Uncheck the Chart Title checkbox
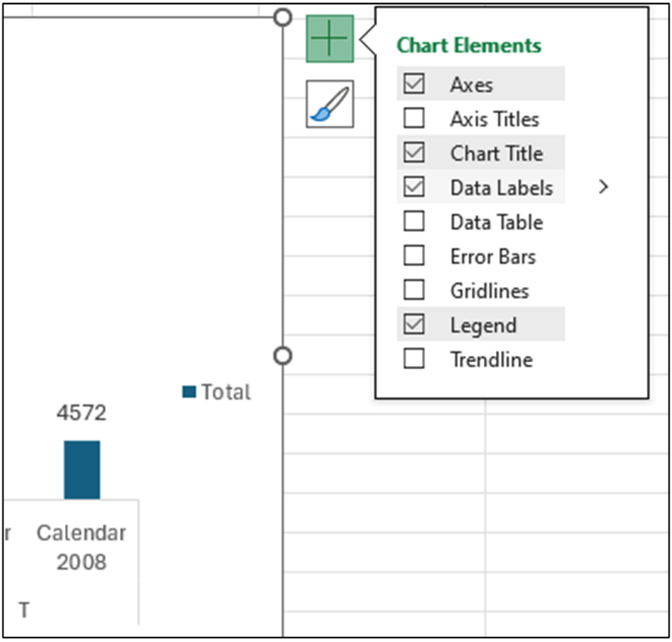The height and width of the screenshot is (642, 672). (x=414, y=152)
